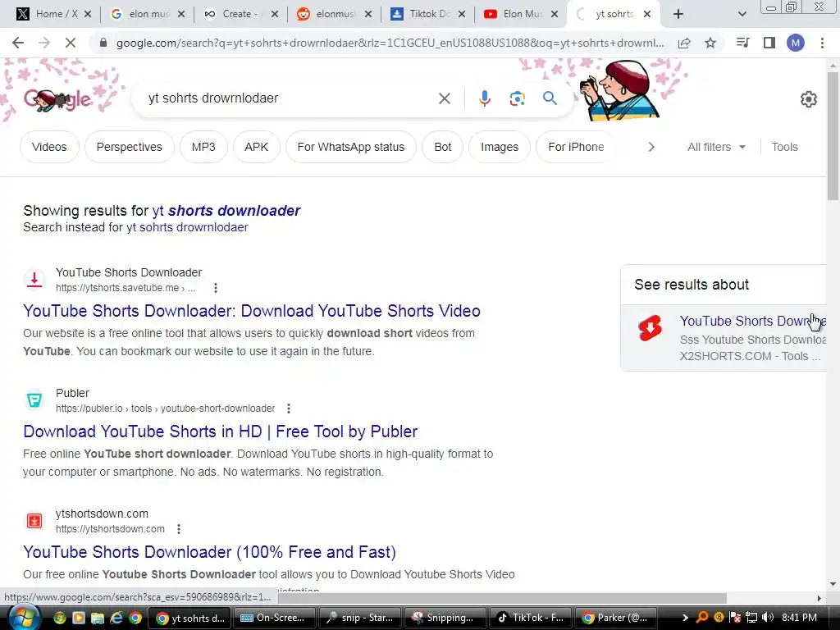This screenshot has width=840, height=630.
Task: Select the APK filter chip
Action: [x=256, y=147]
